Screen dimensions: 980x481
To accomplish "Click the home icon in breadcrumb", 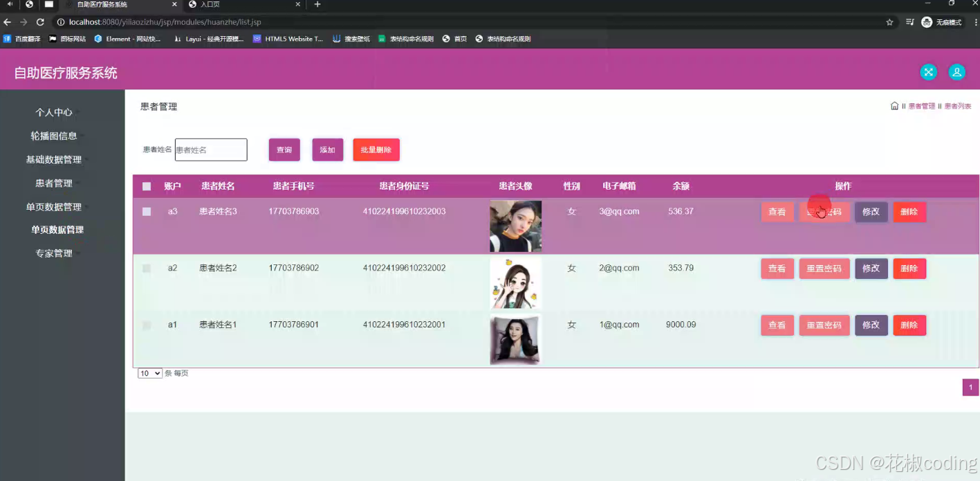I will [x=894, y=106].
